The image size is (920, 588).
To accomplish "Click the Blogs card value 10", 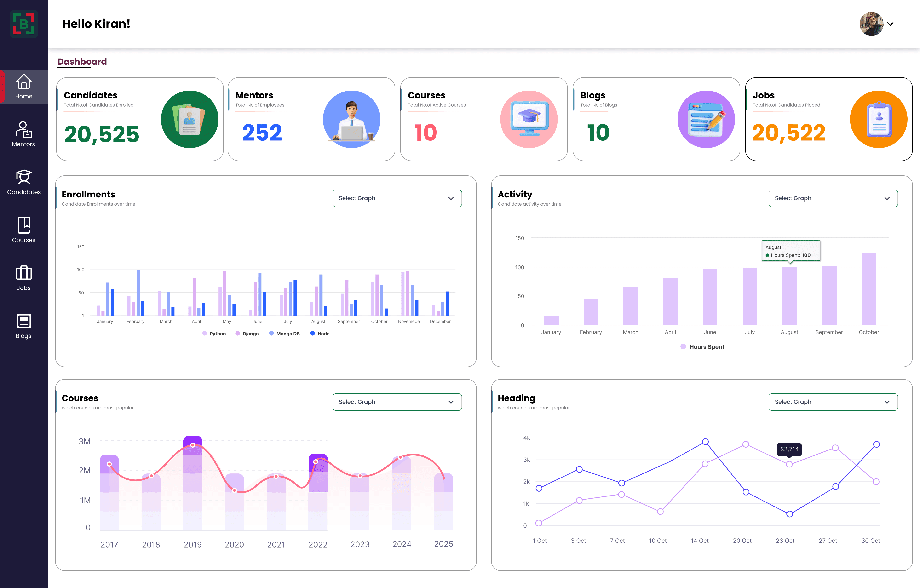I will [x=598, y=133].
